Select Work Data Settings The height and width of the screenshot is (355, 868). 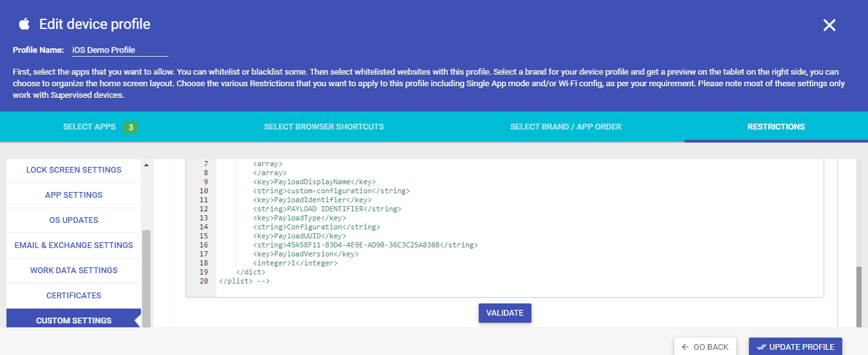pyautogui.click(x=73, y=271)
